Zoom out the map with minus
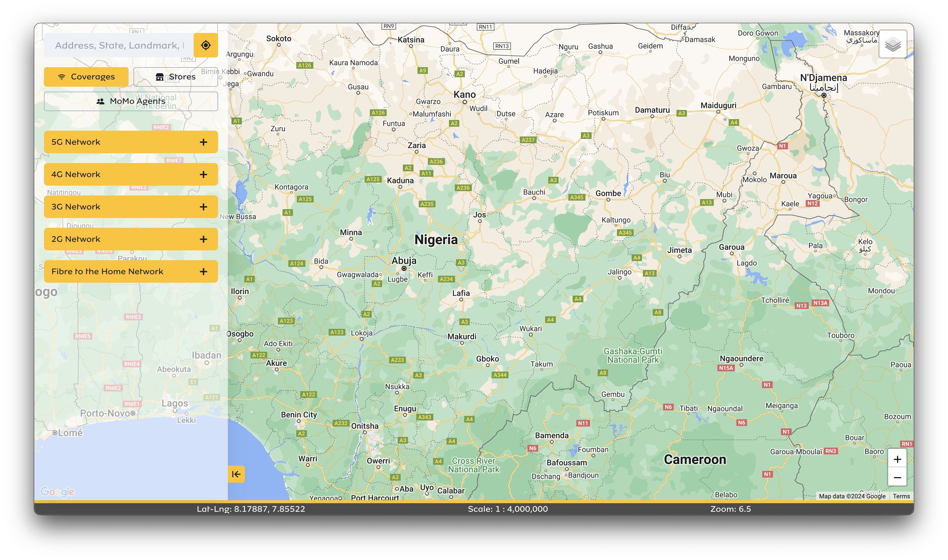 [x=897, y=477]
